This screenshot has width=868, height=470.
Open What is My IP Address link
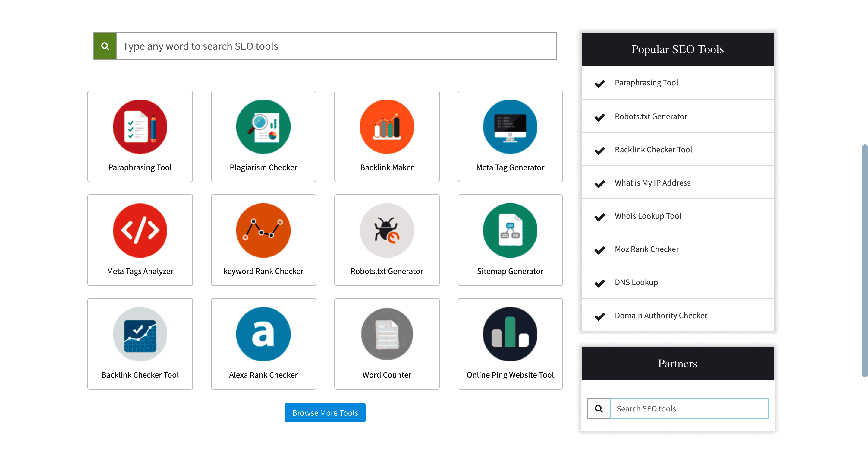tap(652, 183)
